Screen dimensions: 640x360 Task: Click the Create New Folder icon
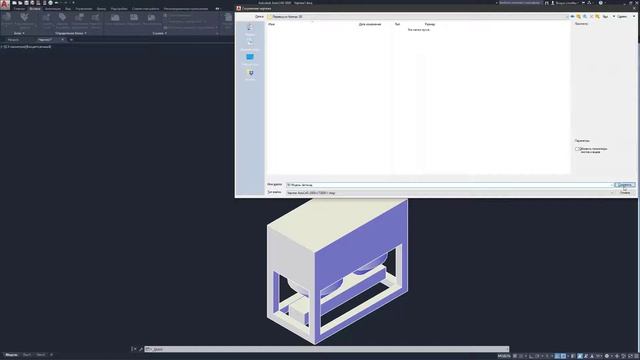pos(597,16)
